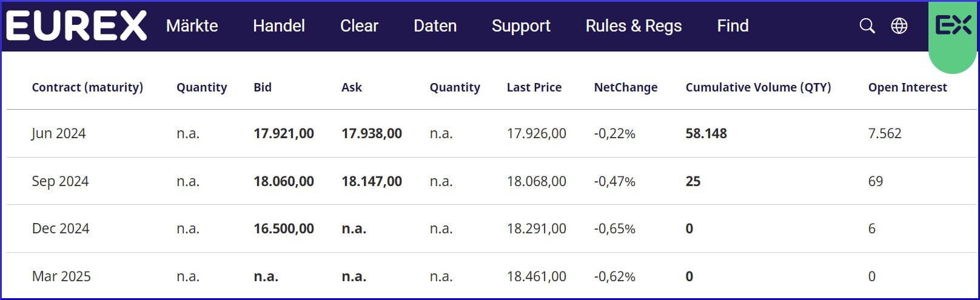Open the Märkte menu

click(x=192, y=26)
